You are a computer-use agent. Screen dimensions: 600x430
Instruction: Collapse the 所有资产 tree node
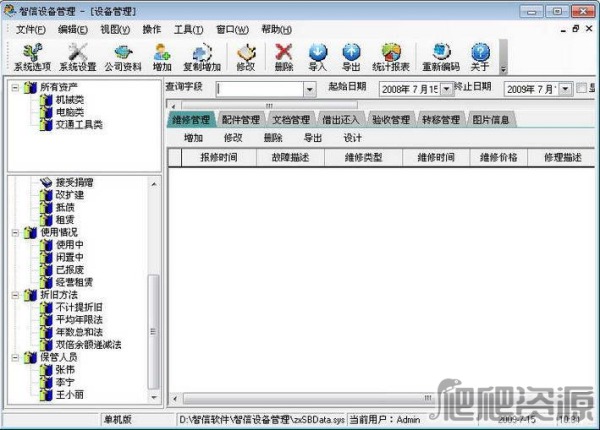(15, 88)
